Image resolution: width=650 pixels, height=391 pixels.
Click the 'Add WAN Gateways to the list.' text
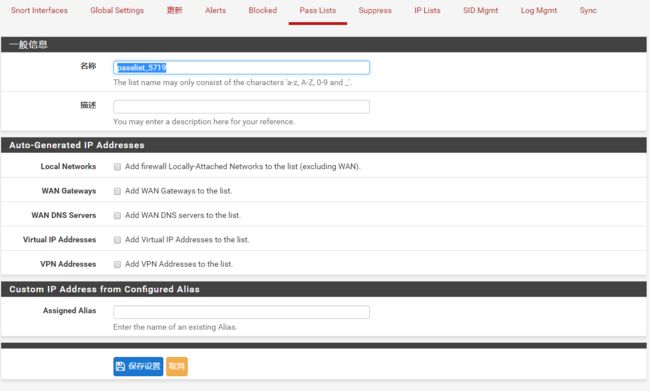coord(178,191)
